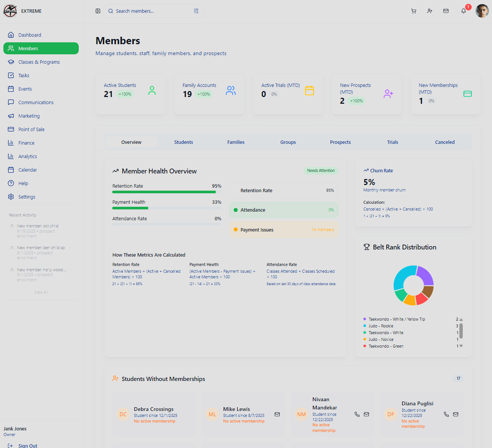This screenshot has width=492, height=448.
Task: Click the Family Accounts 19 card
Action: 209,94
